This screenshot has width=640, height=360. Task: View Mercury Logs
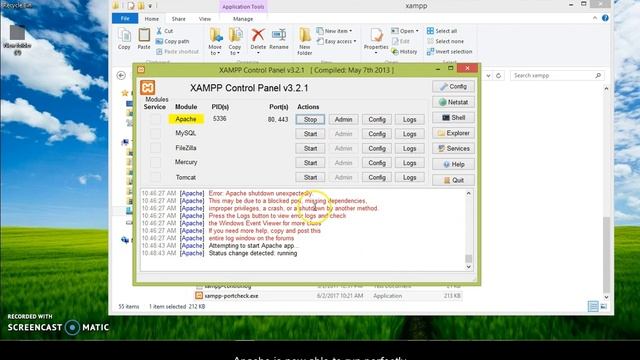point(409,163)
